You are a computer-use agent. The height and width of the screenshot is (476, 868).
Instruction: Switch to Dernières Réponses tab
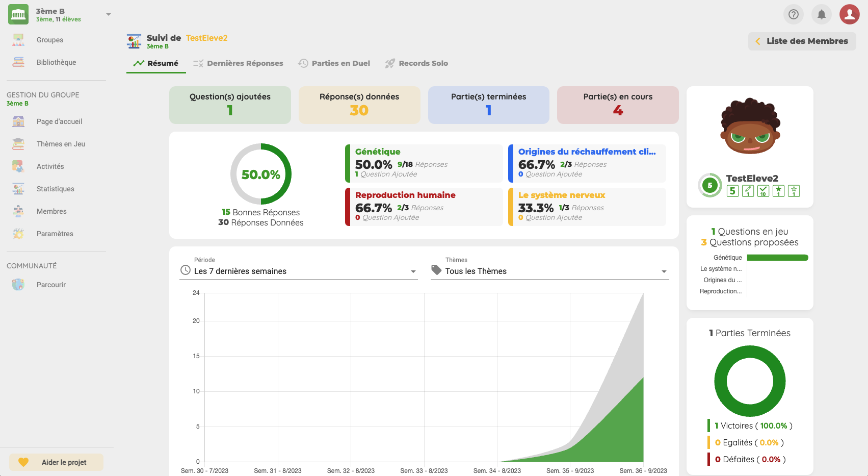[x=239, y=63]
